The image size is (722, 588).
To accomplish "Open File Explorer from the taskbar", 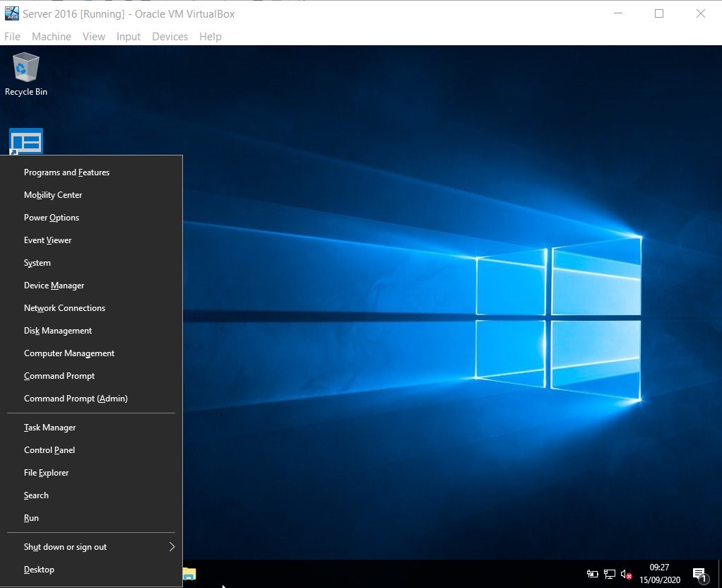I will point(189,574).
